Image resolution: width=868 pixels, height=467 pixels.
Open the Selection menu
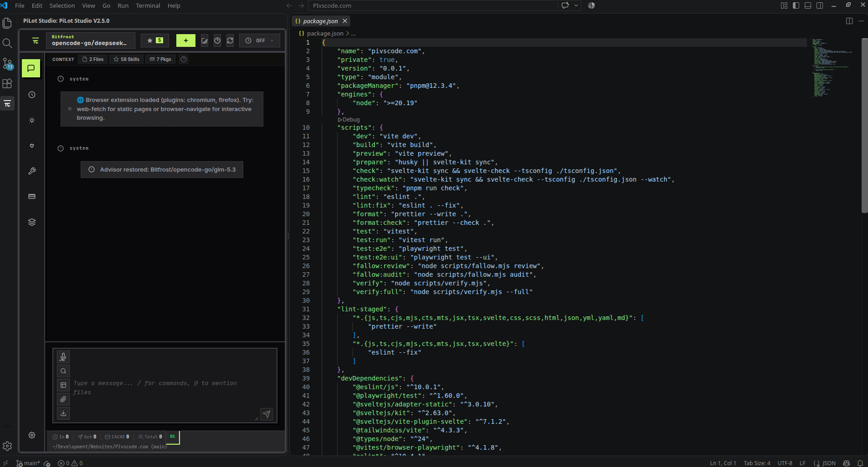pyautogui.click(x=62, y=5)
